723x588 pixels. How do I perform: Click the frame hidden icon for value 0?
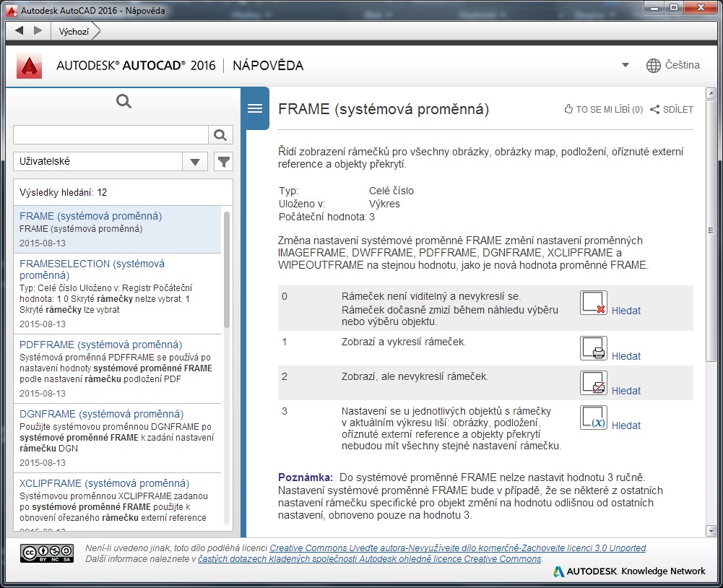pos(593,303)
